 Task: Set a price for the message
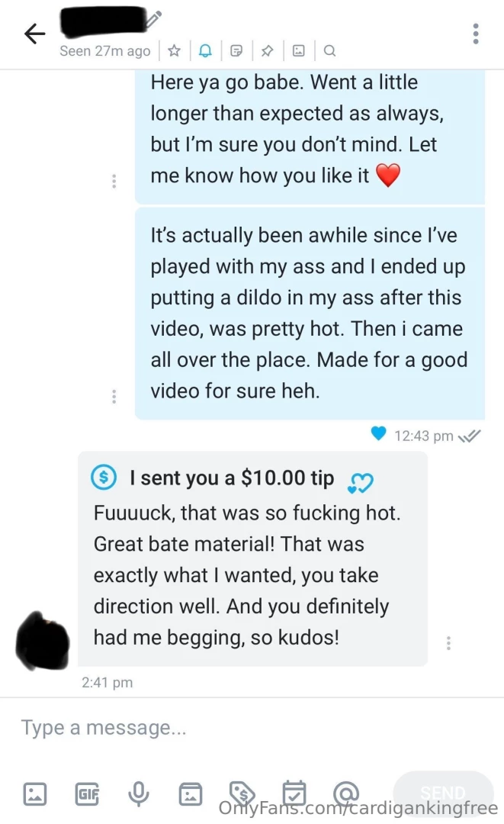click(x=242, y=793)
